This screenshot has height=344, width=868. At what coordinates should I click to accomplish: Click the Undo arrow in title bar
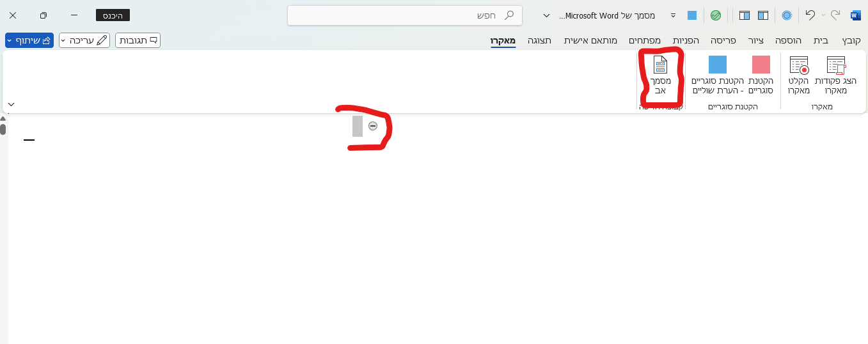(810, 15)
